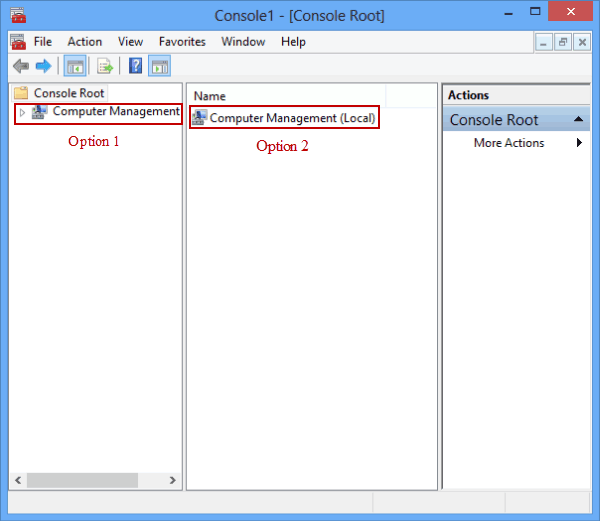Viewport: 600px width, 521px height.
Task: Expand the Computer Management tree node
Action: pyautogui.click(x=22, y=112)
